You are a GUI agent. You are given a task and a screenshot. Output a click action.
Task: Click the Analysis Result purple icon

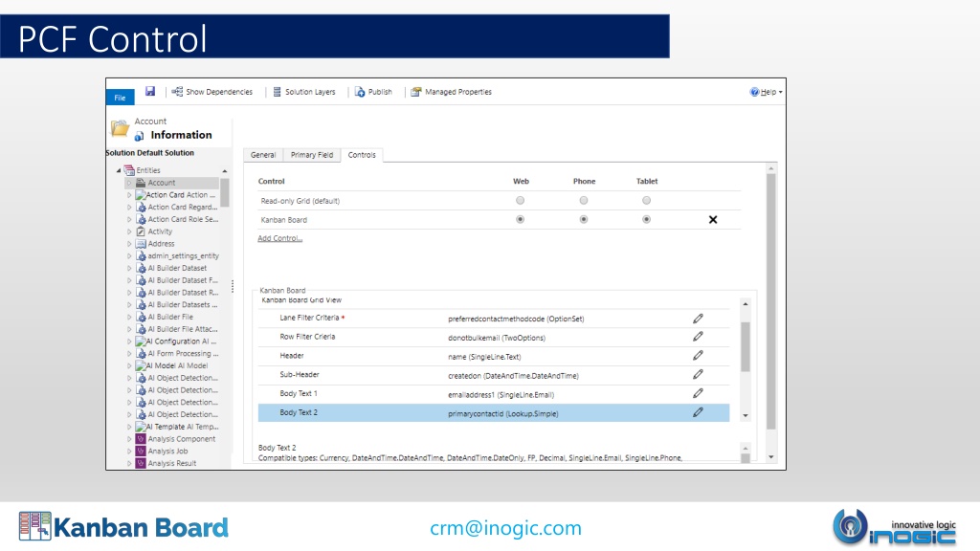[x=141, y=463]
